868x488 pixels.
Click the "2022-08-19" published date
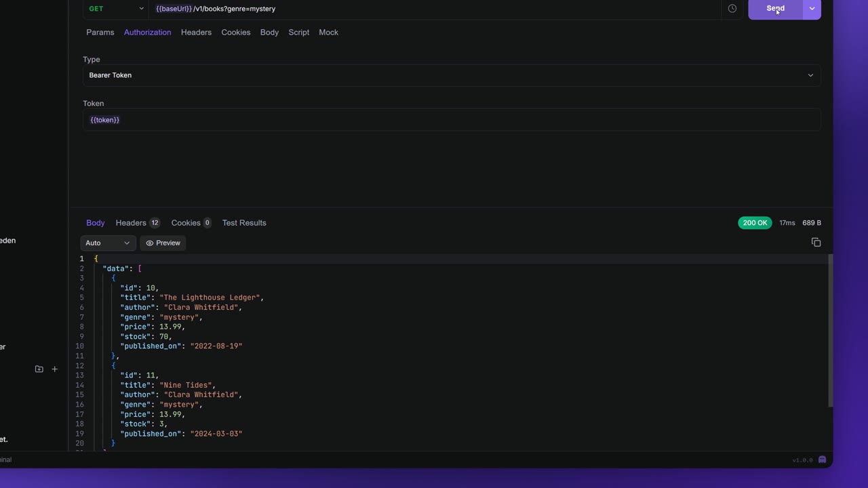point(216,346)
